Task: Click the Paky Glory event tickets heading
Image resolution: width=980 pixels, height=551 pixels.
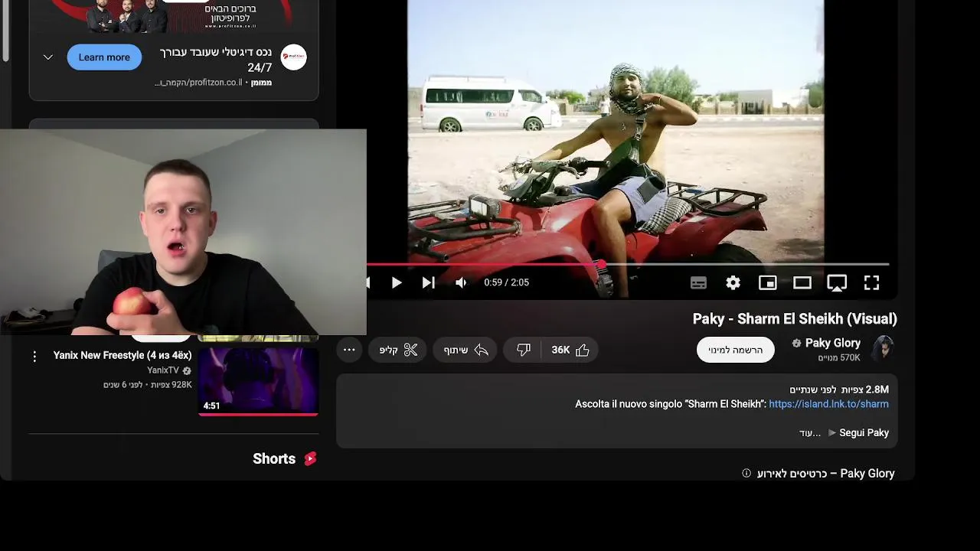Action: pyautogui.click(x=825, y=474)
